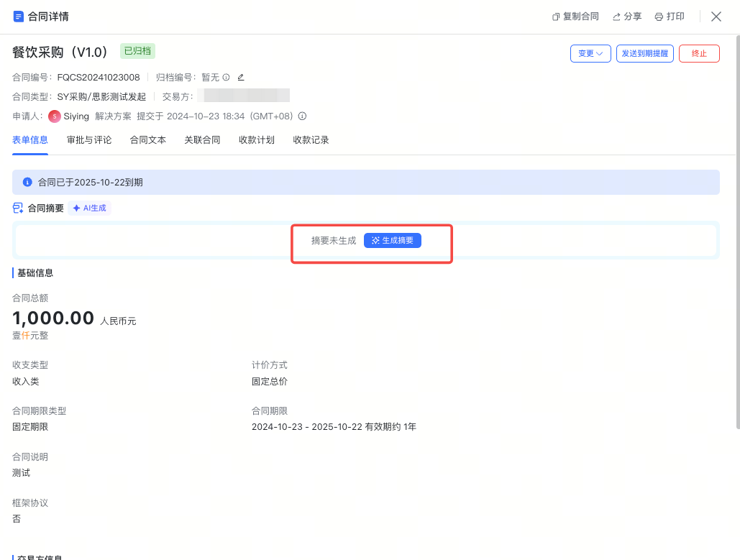Click the 合同详情 header title

pos(48,17)
